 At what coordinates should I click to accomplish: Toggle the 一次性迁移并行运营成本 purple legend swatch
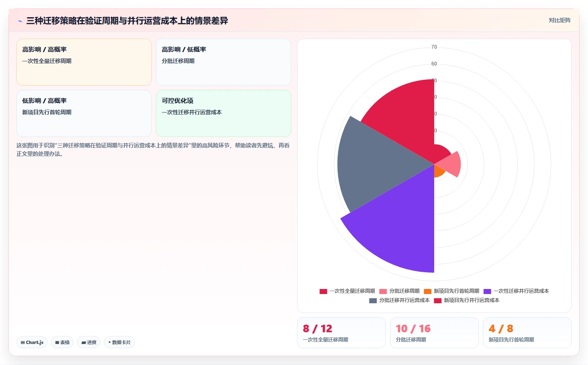(487, 291)
